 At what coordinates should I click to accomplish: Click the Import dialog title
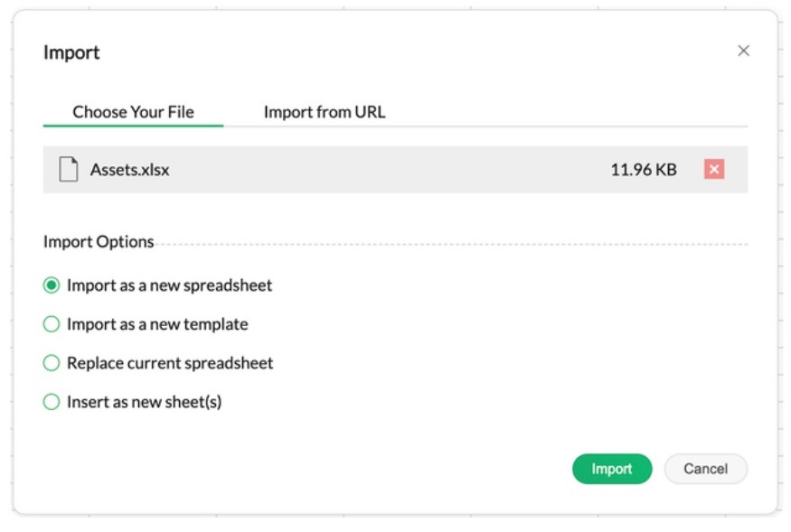(x=71, y=52)
